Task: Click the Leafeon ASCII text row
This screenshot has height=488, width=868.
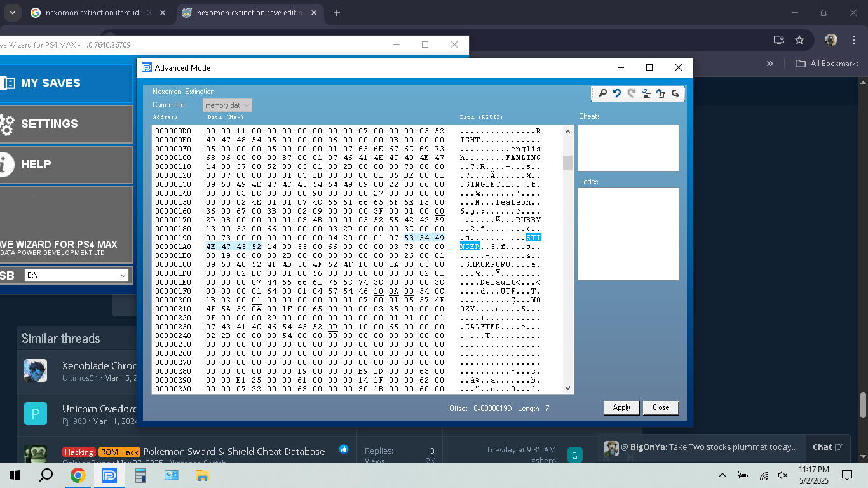Action: [x=501, y=202]
